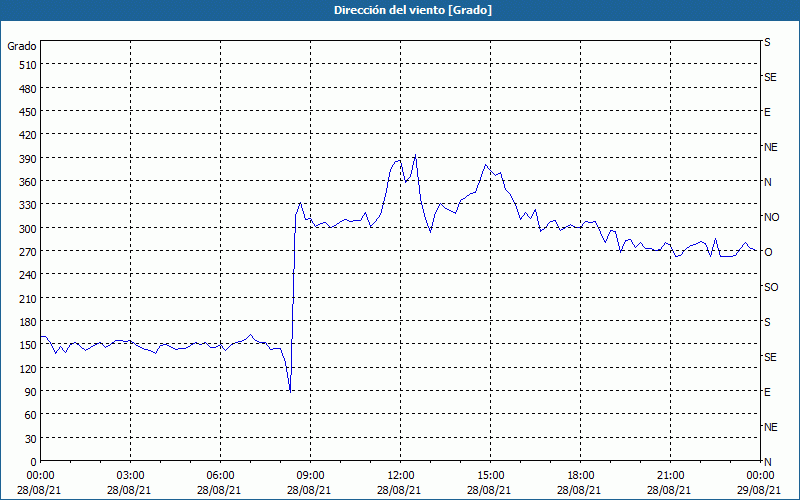Select the 'O' compass label at the 270 line
This screenshot has height=500, width=800.
pyautogui.click(x=768, y=252)
